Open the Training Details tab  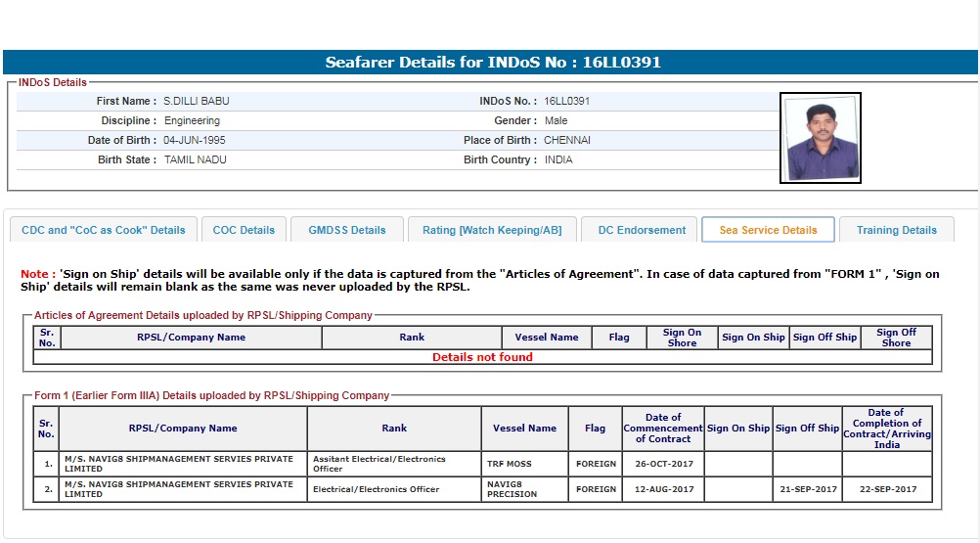tap(896, 230)
